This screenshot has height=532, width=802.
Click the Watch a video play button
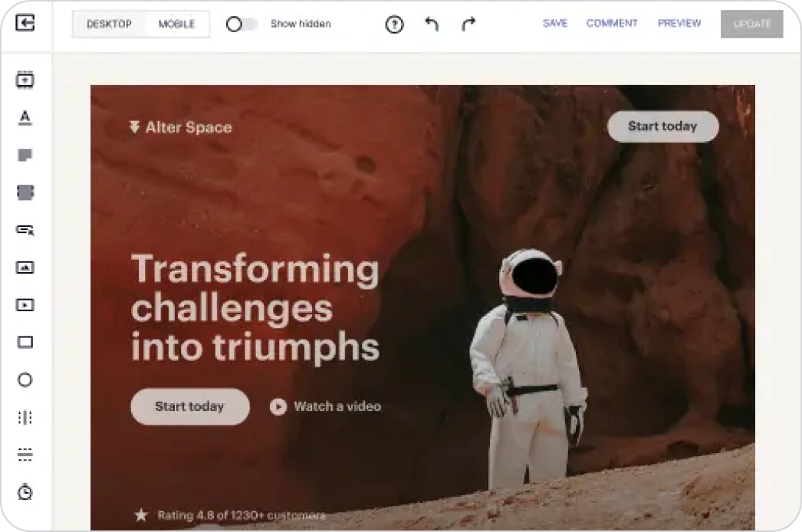(x=278, y=406)
